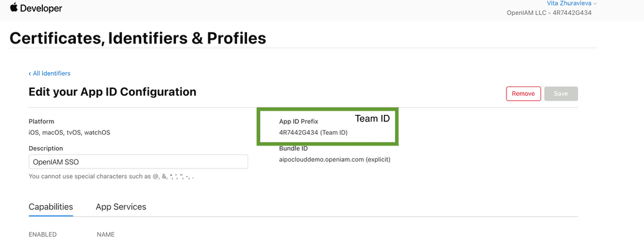
Task: Switch to the Capabilities tab
Action: pos(51,207)
